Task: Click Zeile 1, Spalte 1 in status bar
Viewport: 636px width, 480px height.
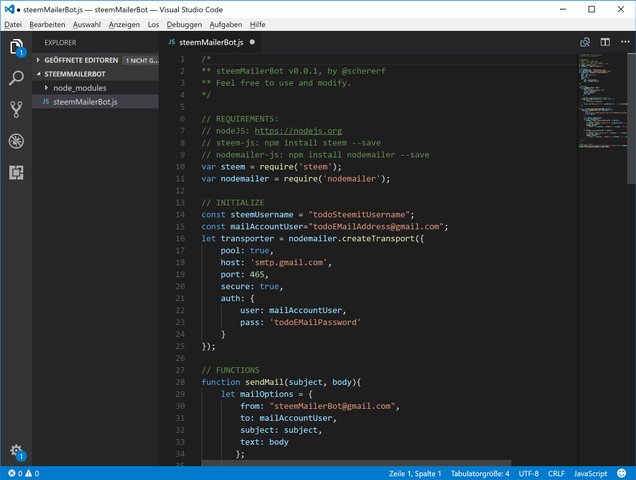Action: tap(415, 474)
